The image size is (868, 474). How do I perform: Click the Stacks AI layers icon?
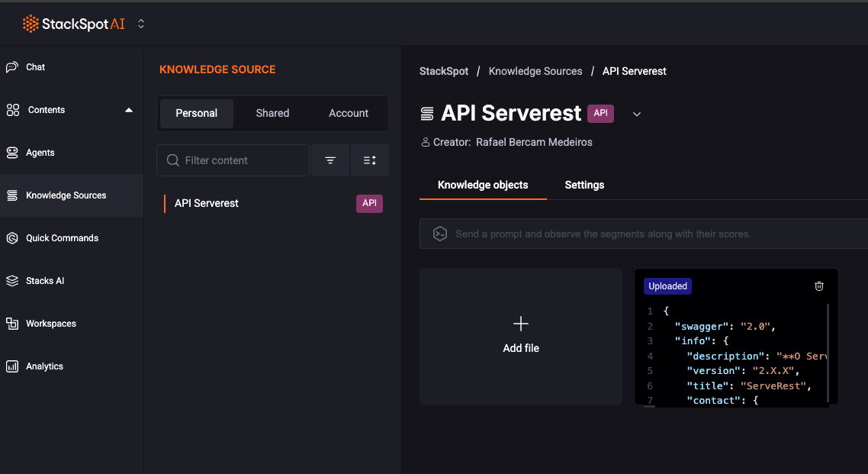pos(12,281)
